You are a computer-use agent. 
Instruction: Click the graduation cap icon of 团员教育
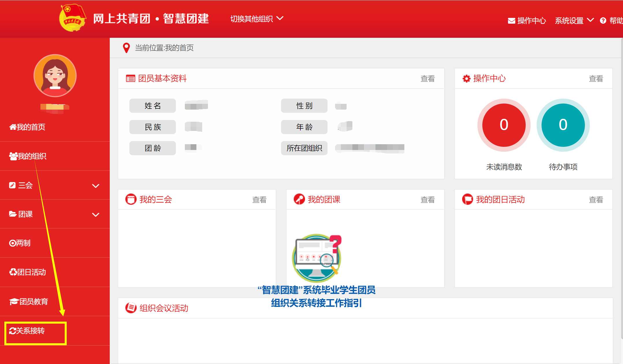click(14, 301)
